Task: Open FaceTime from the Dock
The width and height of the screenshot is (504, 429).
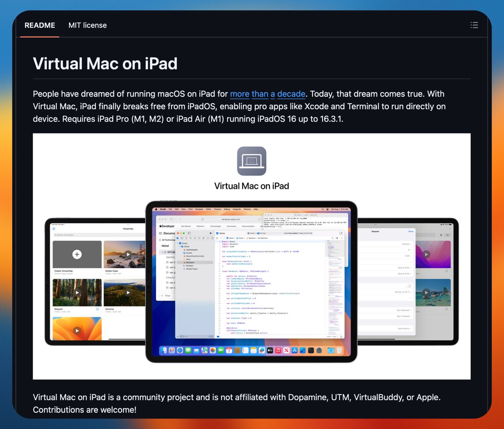Action: click(221, 350)
